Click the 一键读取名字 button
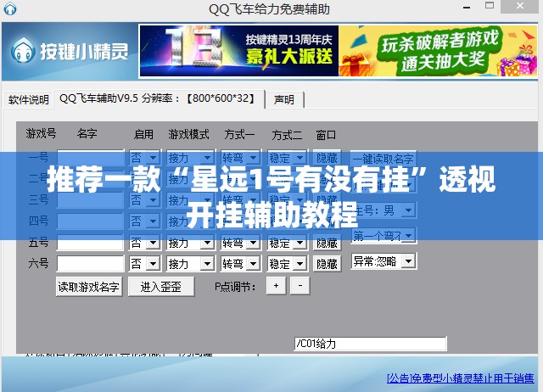Image resolution: width=543 pixels, height=392 pixels. click(383, 159)
